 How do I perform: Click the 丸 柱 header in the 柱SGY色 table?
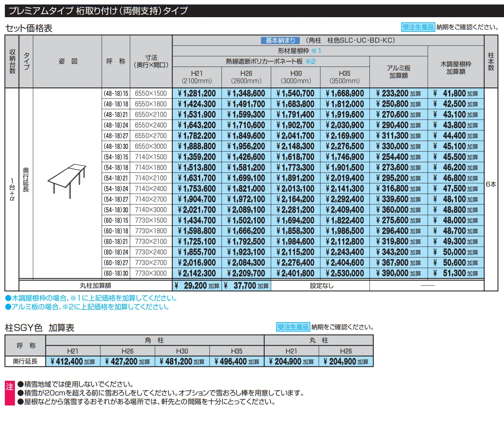pyautogui.click(x=319, y=340)
